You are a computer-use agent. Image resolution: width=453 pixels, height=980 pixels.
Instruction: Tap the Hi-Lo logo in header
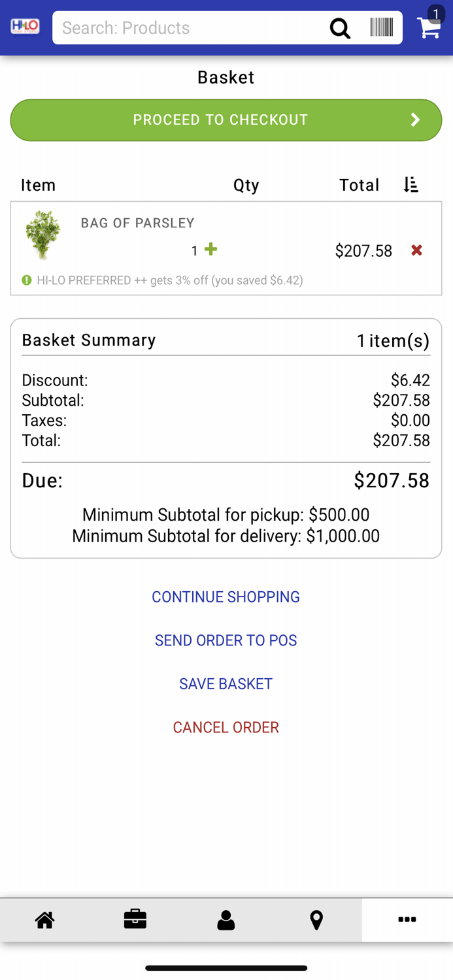[x=25, y=27]
